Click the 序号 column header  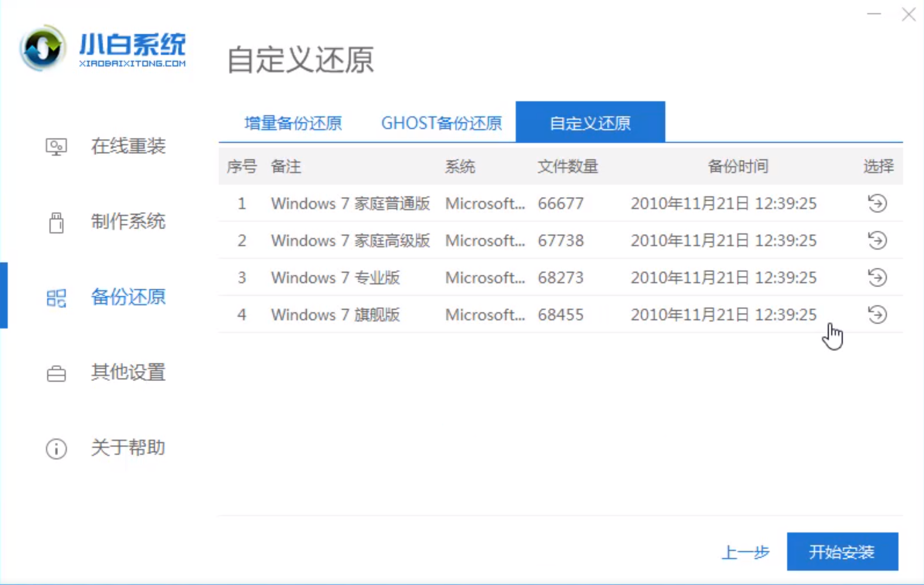pyautogui.click(x=241, y=167)
